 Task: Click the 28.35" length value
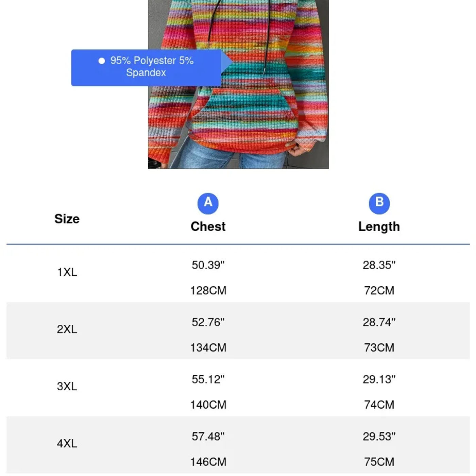click(379, 265)
